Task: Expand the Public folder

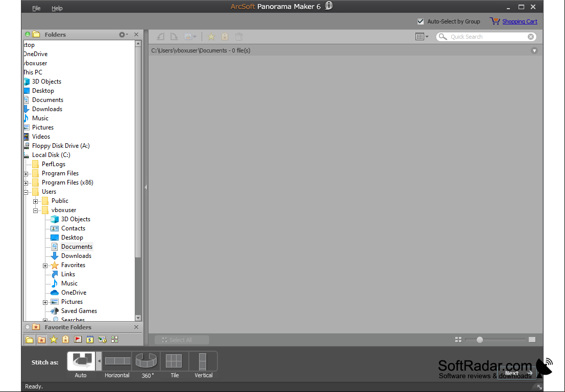Action: pyautogui.click(x=35, y=201)
